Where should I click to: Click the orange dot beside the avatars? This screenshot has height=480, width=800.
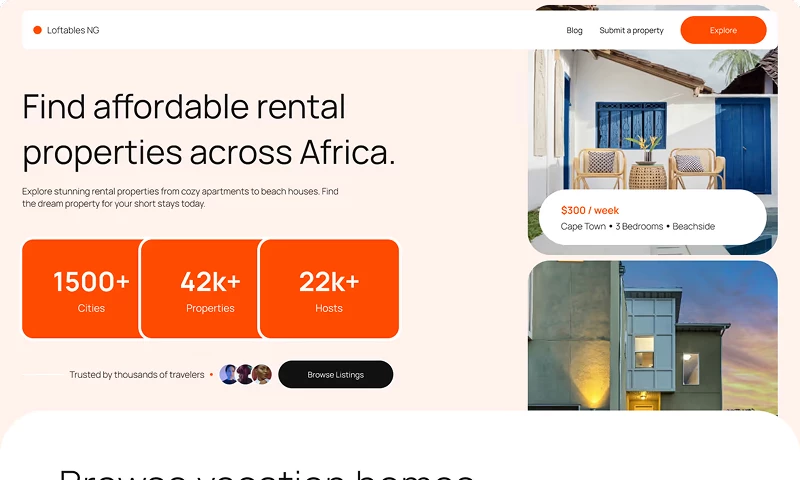pyautogui.click(x=211, y=375)
